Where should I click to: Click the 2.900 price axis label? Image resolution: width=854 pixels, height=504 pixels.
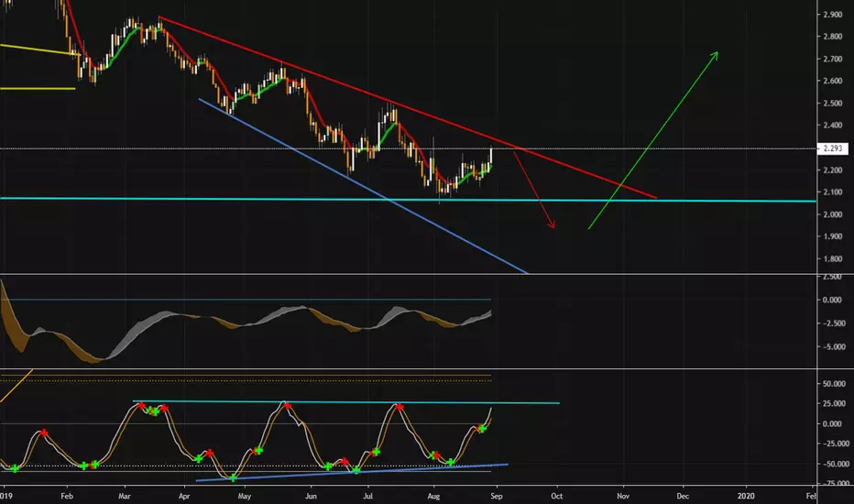point(833,15)
